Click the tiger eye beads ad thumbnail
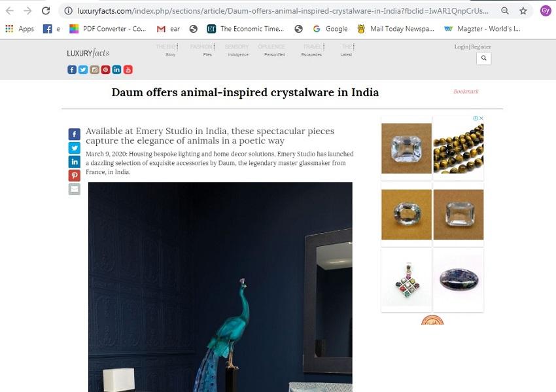 (x=458, y=149)
